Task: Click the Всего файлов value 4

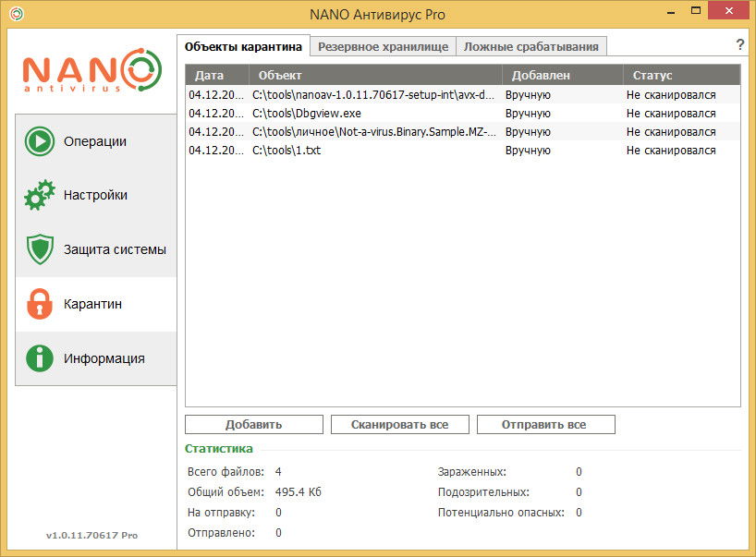Action: (278, 471)
